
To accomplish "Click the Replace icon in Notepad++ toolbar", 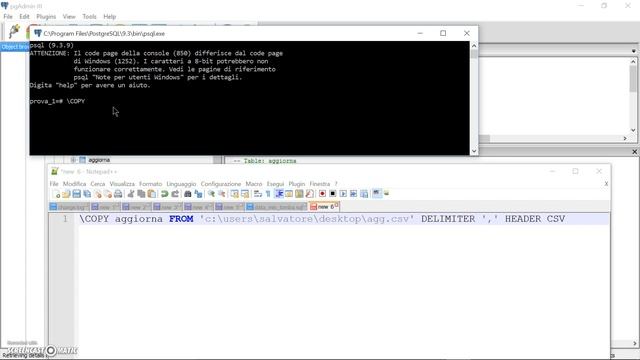I will click(x=198, y=194).
